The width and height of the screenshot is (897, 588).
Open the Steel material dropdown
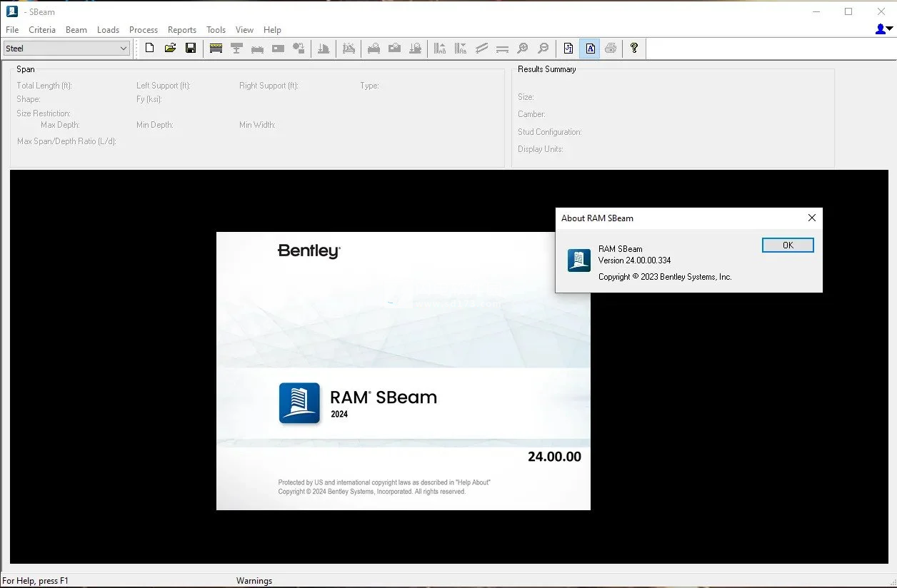click(x=66, y=49)
